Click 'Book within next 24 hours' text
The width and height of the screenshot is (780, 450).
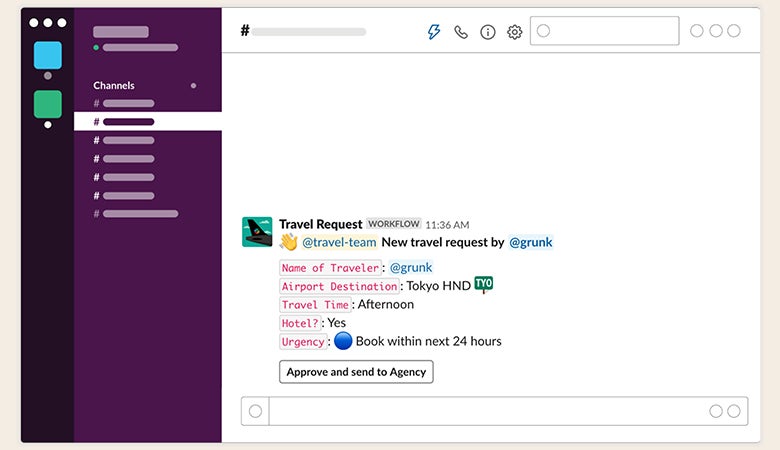click(428, 341)
